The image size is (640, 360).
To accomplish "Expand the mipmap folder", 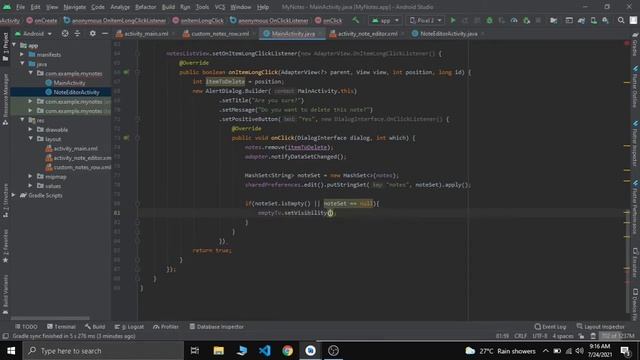I will pyautogui.click(x=31, y=176).
